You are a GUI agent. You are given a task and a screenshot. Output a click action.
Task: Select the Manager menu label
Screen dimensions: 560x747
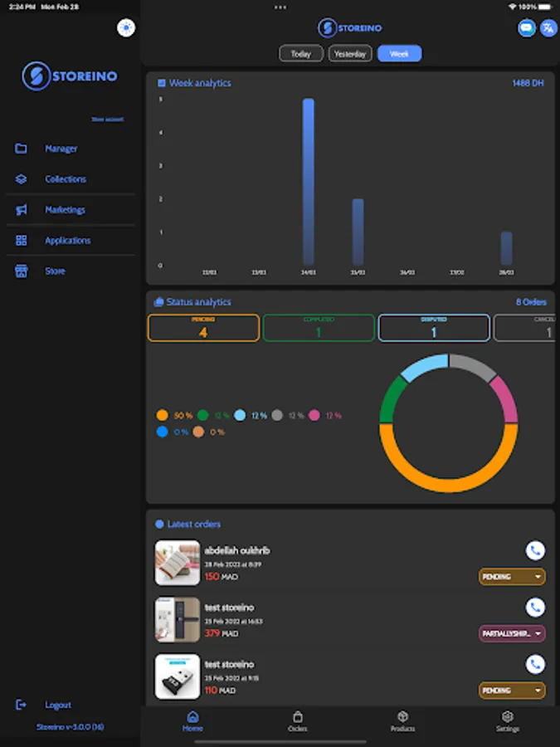(61, 149)
